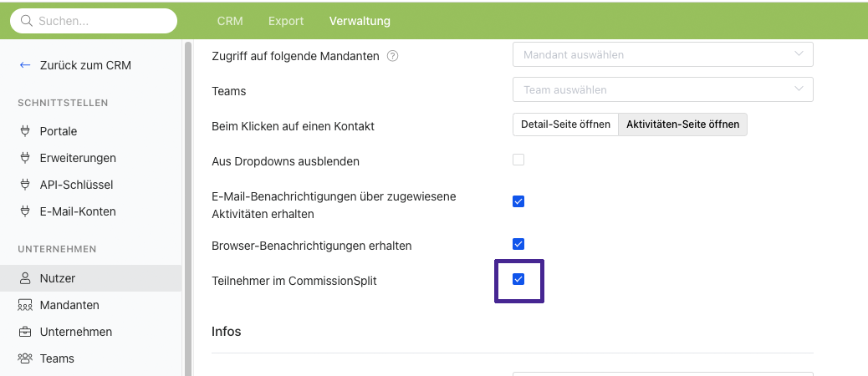Open the Verwaltung tab
The image size is (868, 376).
point(360,21)
